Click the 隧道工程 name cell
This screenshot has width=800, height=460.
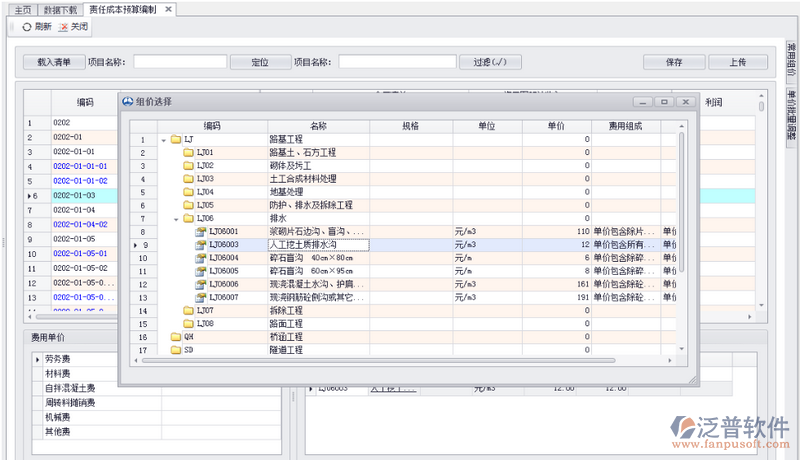point(318,350)
